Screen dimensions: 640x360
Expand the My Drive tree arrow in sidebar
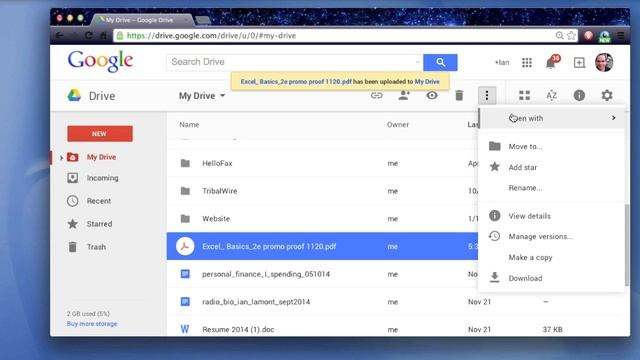click(x=62, y=157)
